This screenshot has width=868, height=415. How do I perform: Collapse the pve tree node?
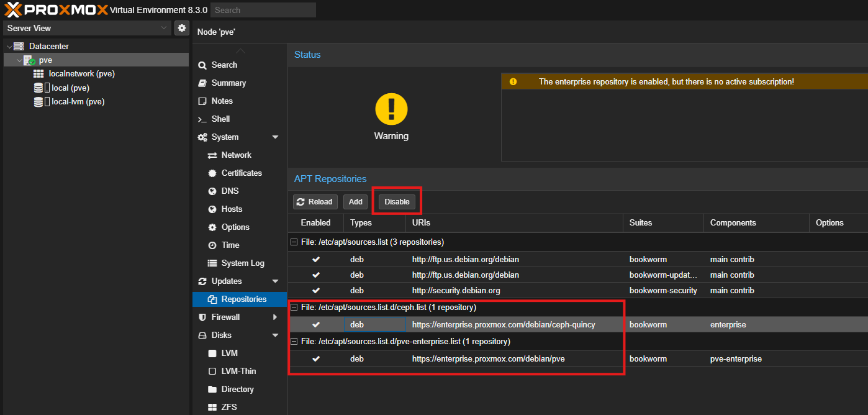(x=19, y=60)
